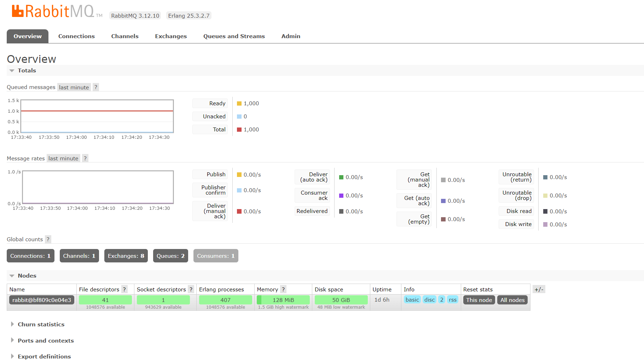
Task: Open node rabbit@bf809c0e04e3 details
Action: tap(42, 300)
